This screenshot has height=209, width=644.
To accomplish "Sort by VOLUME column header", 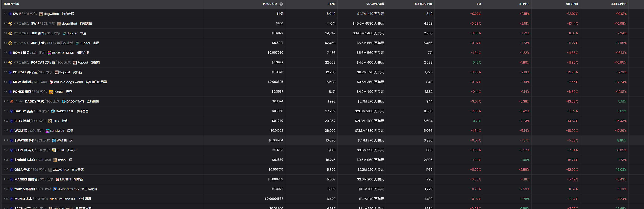I will [x=375, y=4].
